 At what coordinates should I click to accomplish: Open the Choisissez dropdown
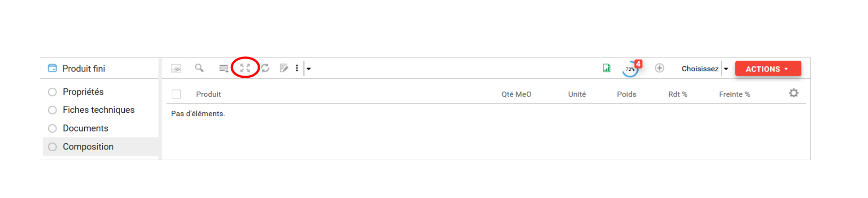(705, 69)
